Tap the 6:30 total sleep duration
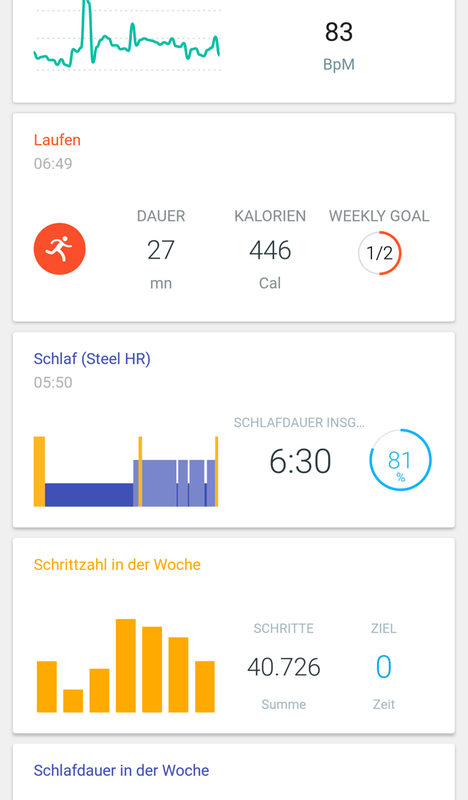Screen dimensions: 468x800 (300, 461)
